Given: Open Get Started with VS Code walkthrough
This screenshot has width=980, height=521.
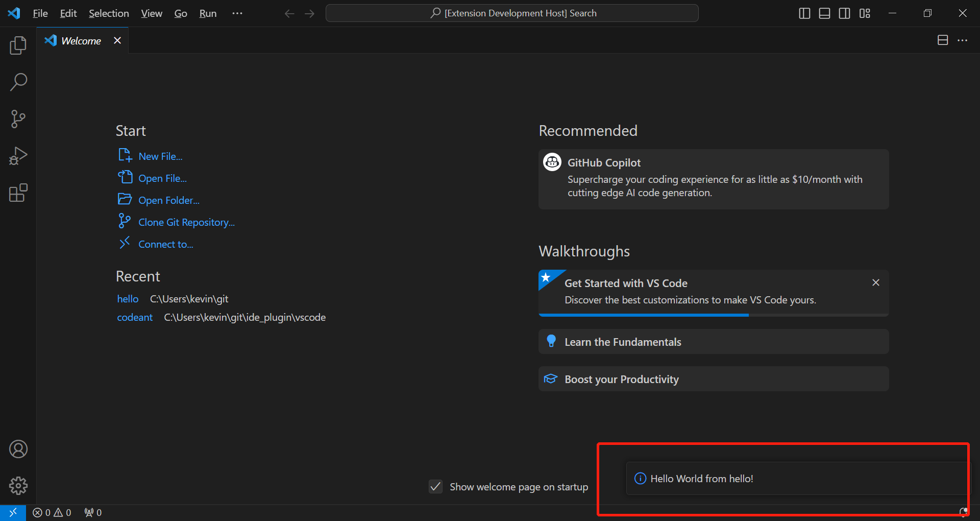Looking at the screenshot, I should [x=714, y=293].
